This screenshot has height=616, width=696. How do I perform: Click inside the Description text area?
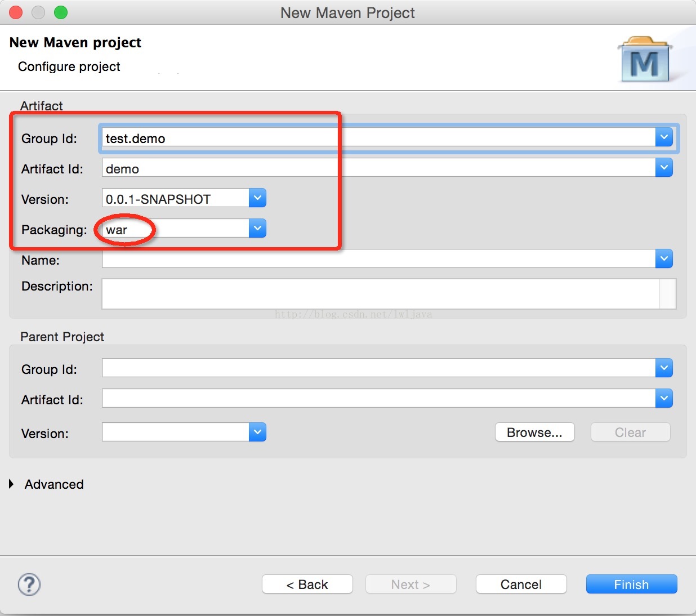[x=380, y=294]
